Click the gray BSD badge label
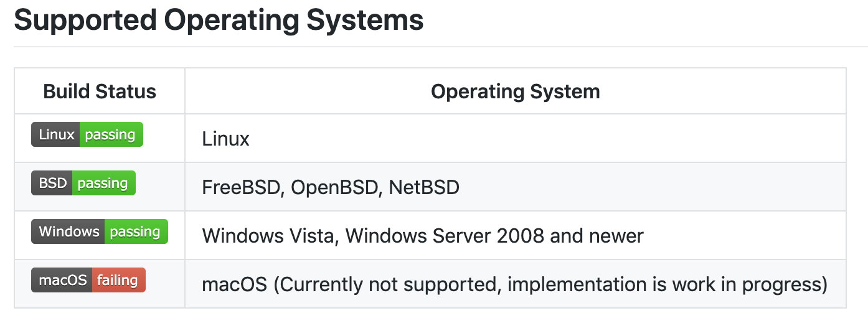868x326 pixels. click(x=52, y=183)
